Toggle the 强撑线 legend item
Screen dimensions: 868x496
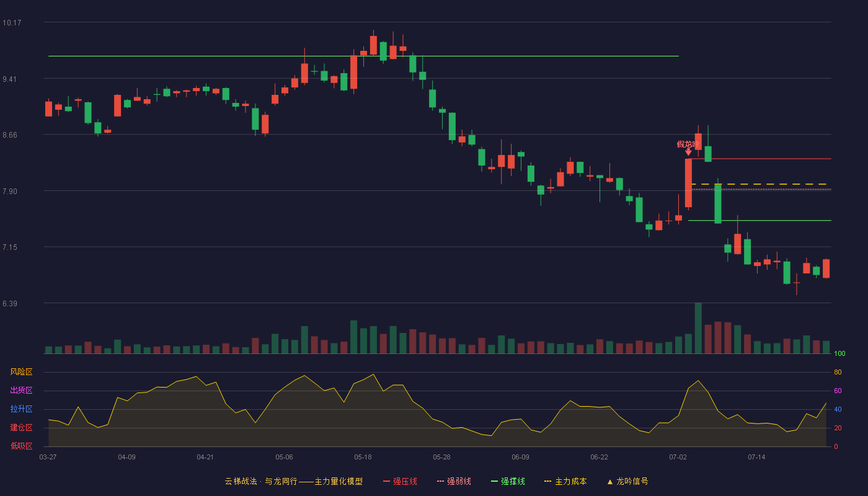508,481
